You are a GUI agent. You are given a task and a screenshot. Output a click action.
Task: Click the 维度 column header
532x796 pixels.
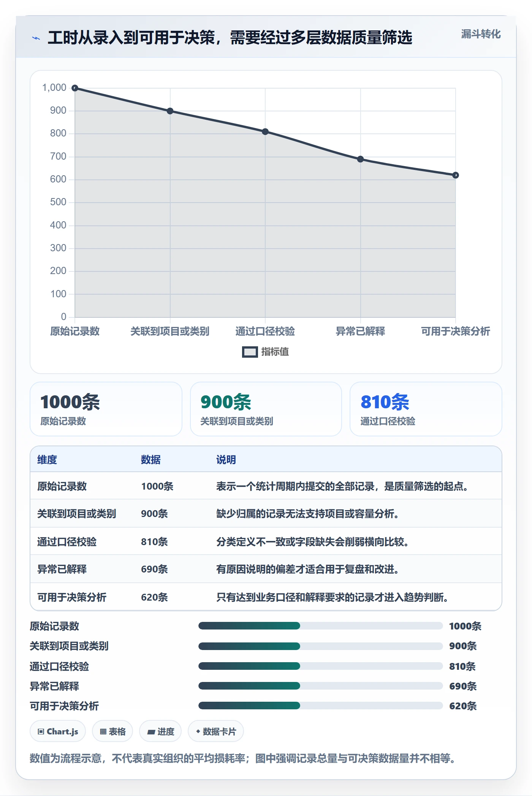coord(47,460)
